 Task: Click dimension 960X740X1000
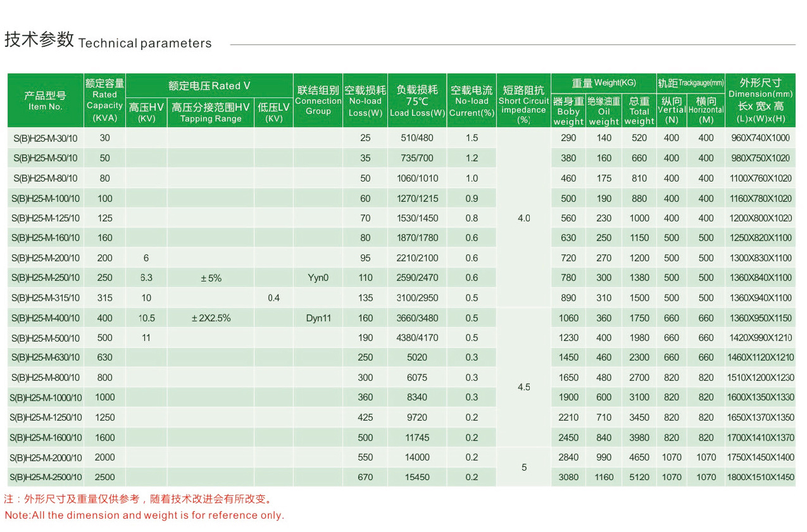click(760, 138)
